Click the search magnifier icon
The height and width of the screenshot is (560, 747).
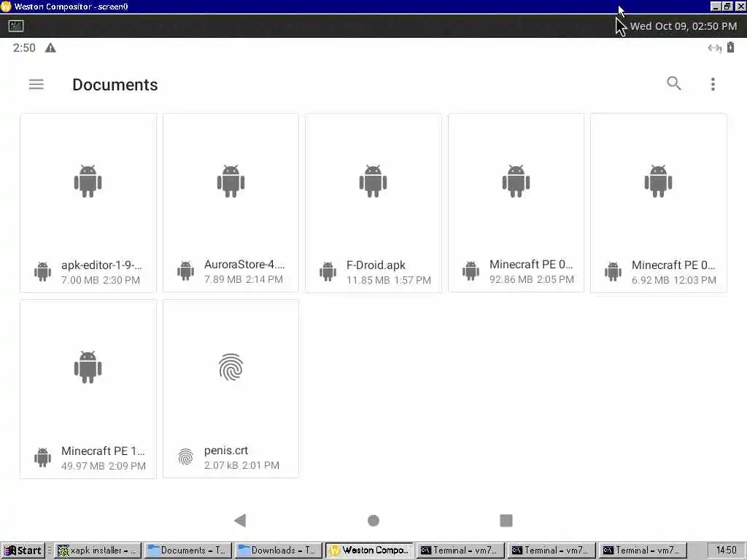coord(673,83)
